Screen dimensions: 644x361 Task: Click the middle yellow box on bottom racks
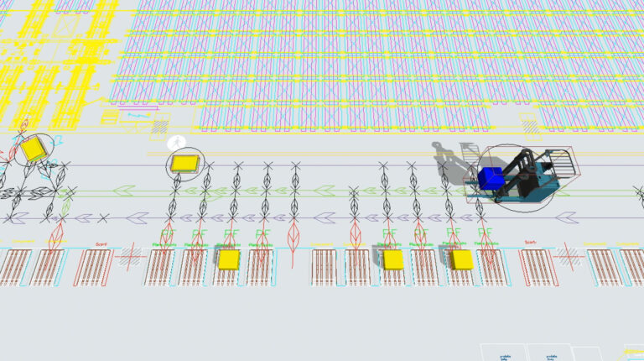click(x=392, y=259)
